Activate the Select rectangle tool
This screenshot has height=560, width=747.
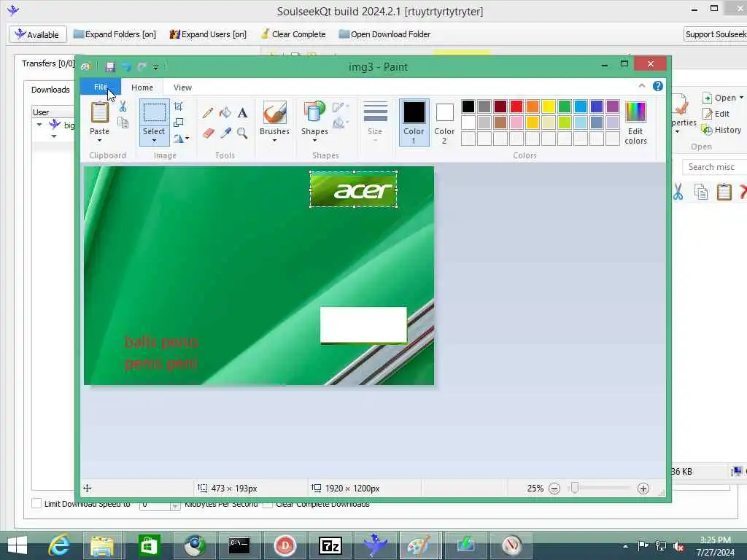click(x=155, y=112)
